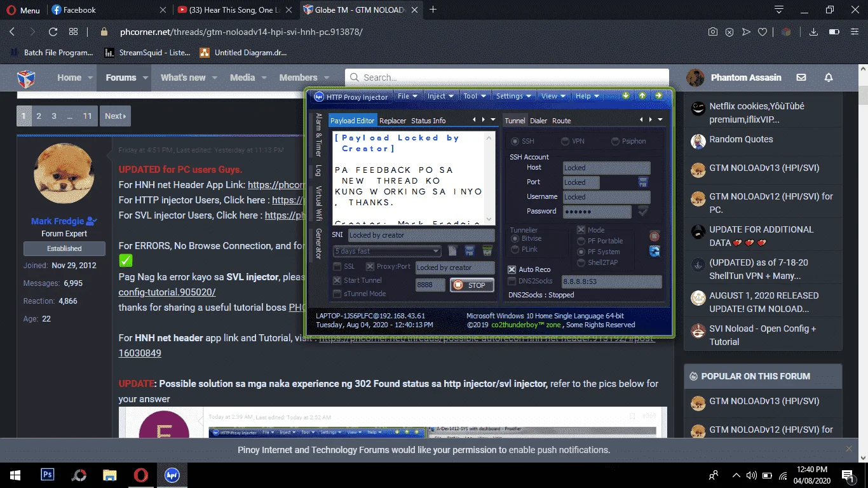The width and height of the screenshot is (868, 488).
Task: Enable the sTunnel Mode checkbox
Action: coord(337,294)
